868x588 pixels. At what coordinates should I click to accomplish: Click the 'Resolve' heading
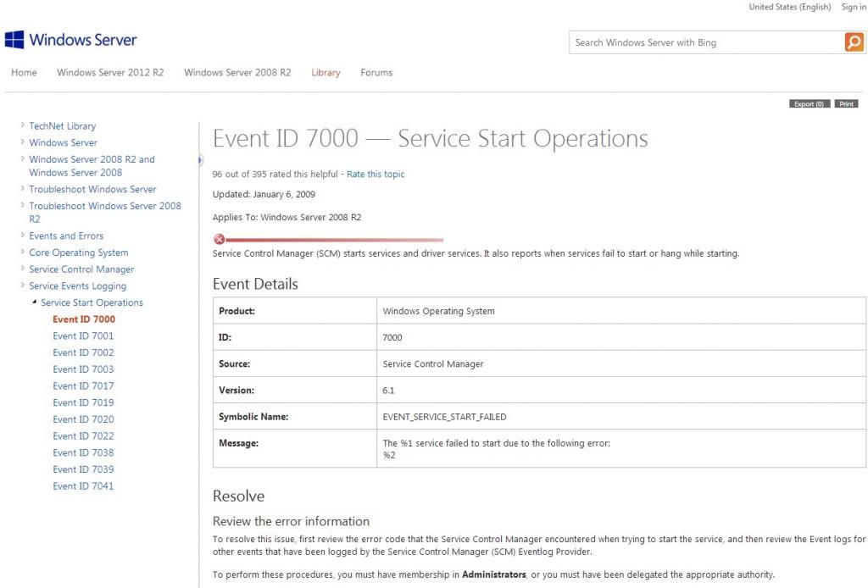click(238, 496)
